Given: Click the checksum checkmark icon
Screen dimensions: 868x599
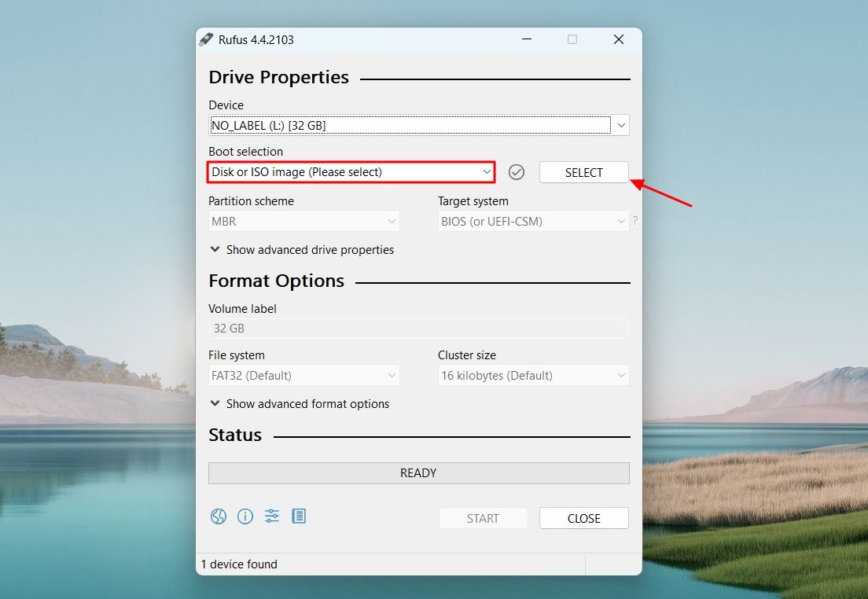Looking at the screenshot, I should point(517,172).
